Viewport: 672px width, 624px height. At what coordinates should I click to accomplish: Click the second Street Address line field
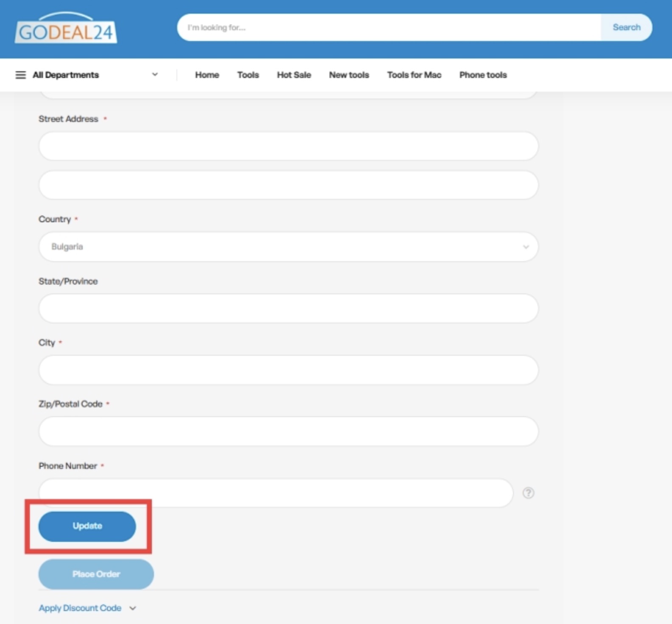tap(288, 185)
